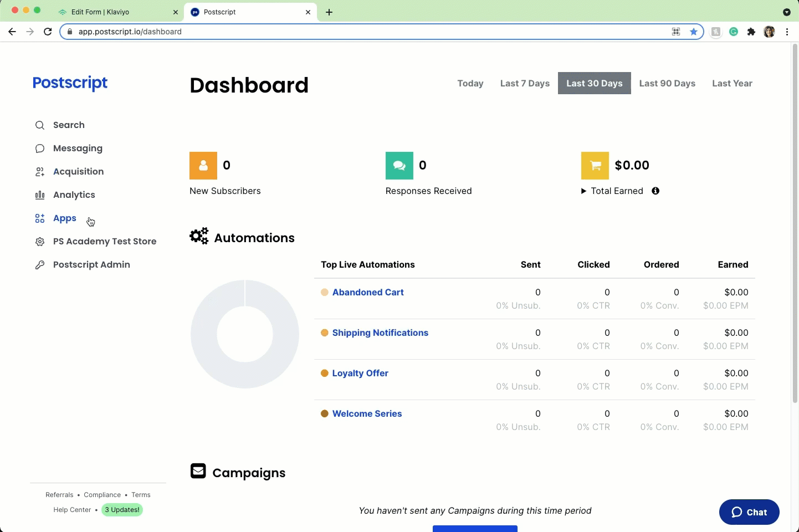Image resolution: width=799 pixels, height=532 pixels.
Task: Click the Total Earned info icon
Action: [x=655, y=191]
